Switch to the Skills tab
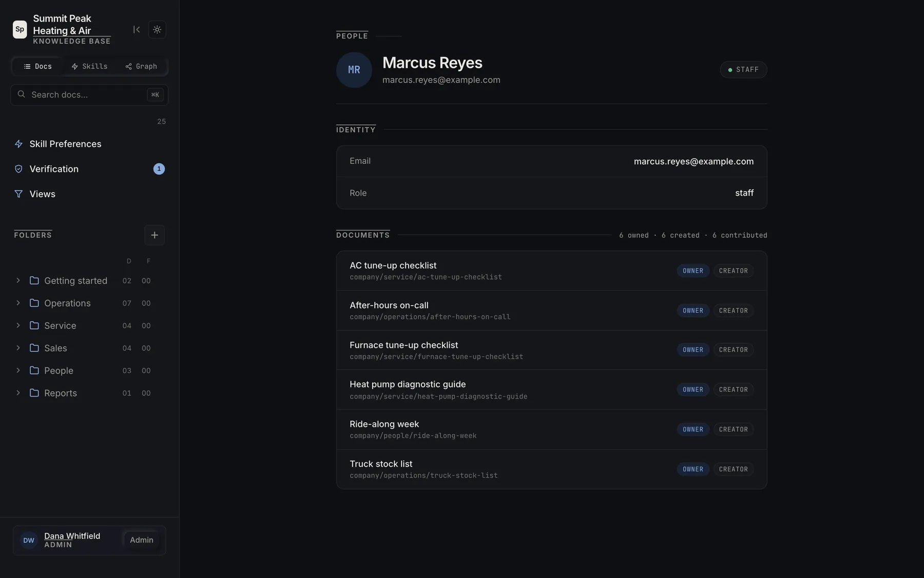924x578 pixels. pyautogui.click(x=89, y=66)
